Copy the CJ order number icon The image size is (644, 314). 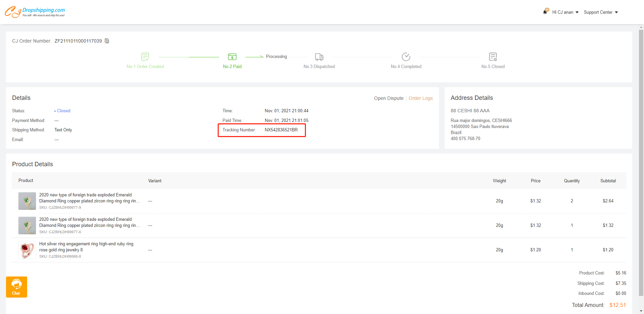107,41
